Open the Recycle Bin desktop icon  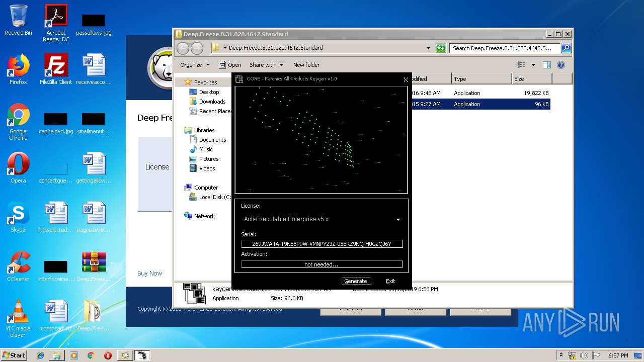pyautogui.click(x=18, y=20)
